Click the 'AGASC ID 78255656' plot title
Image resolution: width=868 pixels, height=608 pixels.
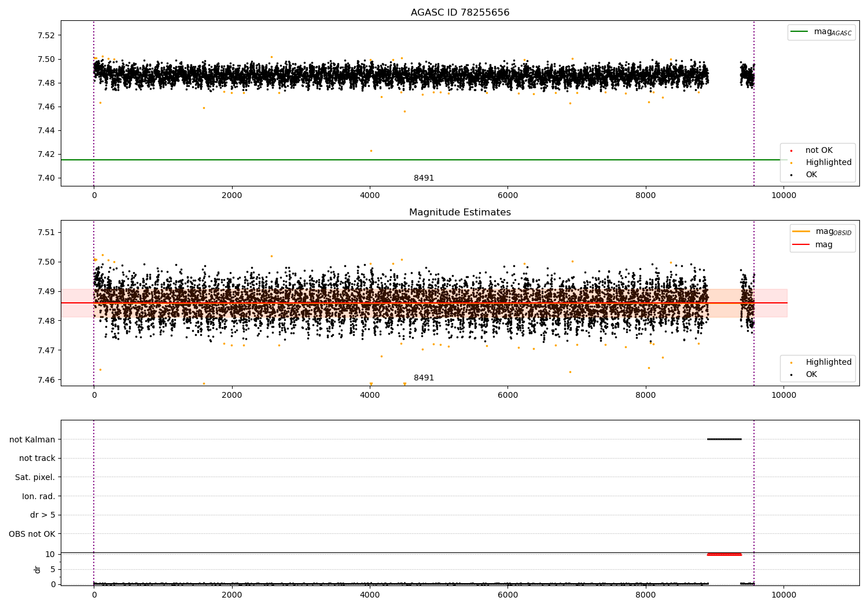coord(460,13)
